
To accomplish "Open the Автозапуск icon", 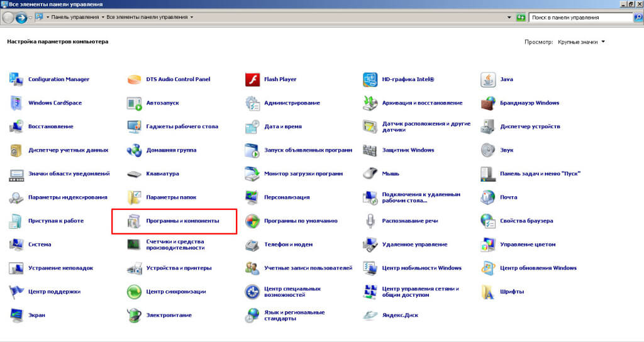I will tap(135, 103).
